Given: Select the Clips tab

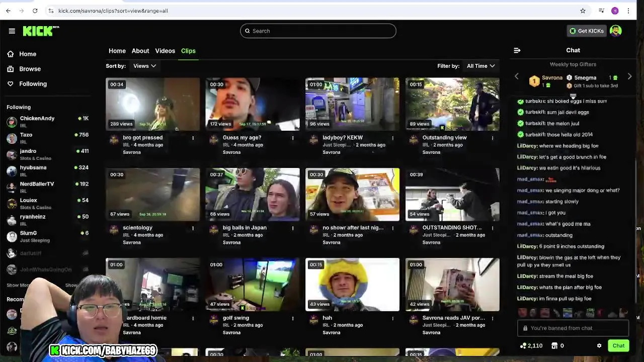Looking at the screenshot, I should click(188, 51).
